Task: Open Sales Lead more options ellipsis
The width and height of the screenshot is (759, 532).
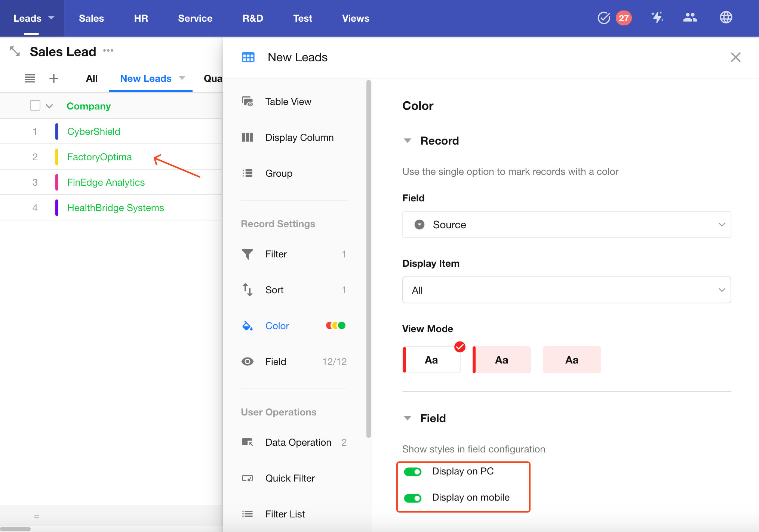Action: 108,51
